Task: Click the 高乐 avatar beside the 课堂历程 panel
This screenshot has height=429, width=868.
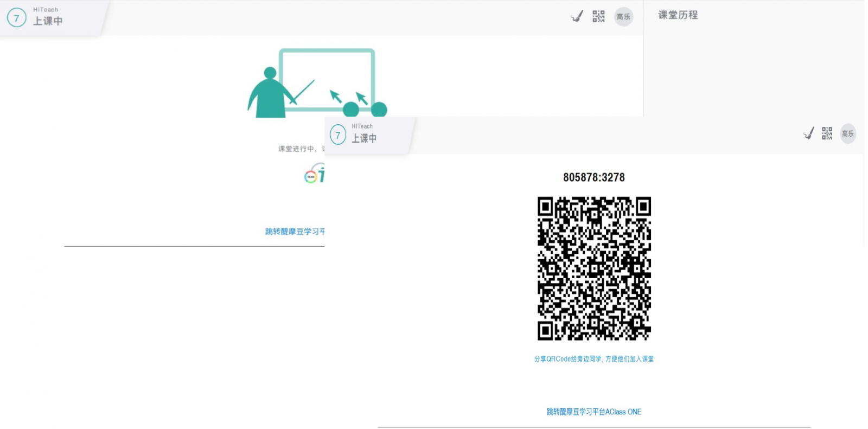Action: tap(623, 17)
